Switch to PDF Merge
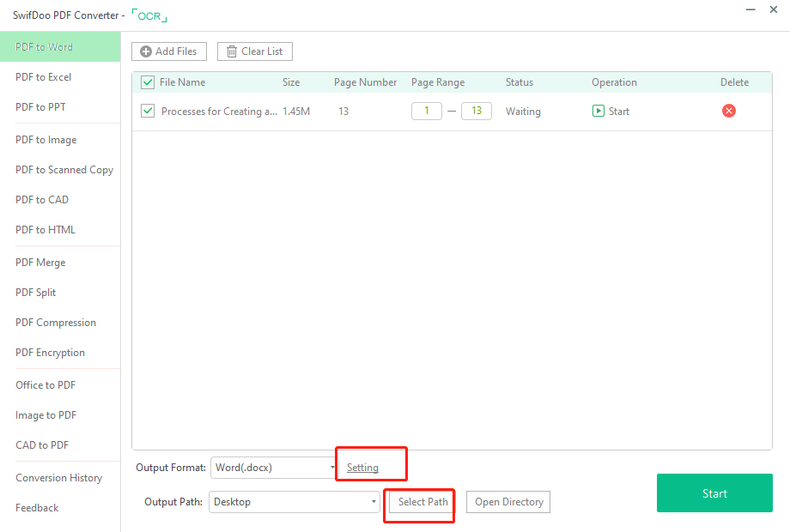The height and width of the screenshot is (532, 790). click(x=40, y=263)
